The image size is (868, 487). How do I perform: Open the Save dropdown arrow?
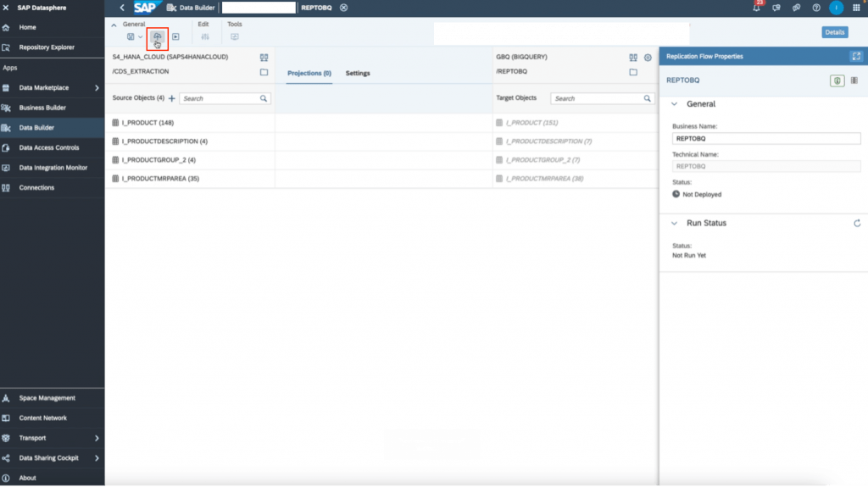tap(140, 37)
